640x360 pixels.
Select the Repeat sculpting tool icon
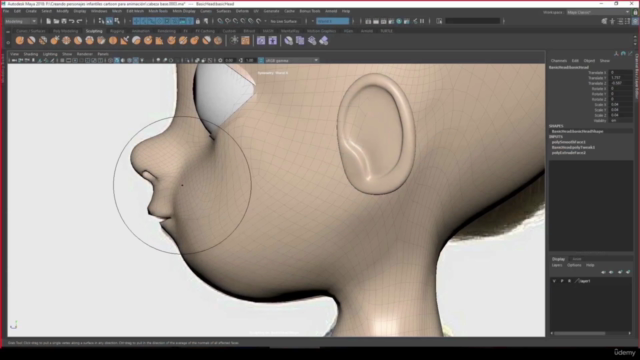(x=113, y=40)
